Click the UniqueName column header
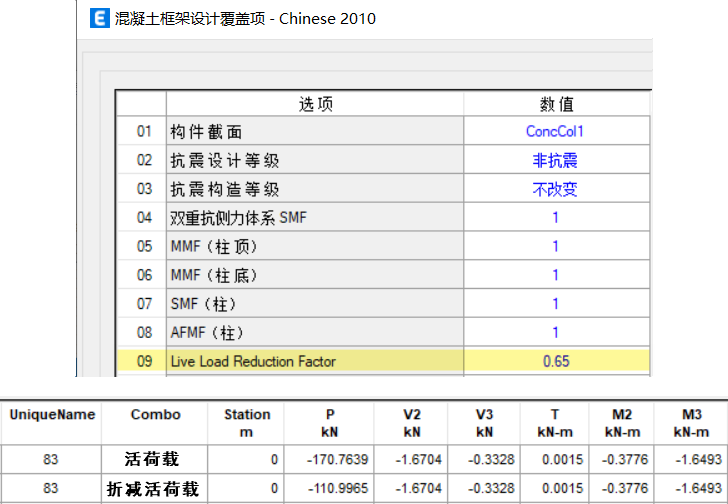 (x=50, y=414)
